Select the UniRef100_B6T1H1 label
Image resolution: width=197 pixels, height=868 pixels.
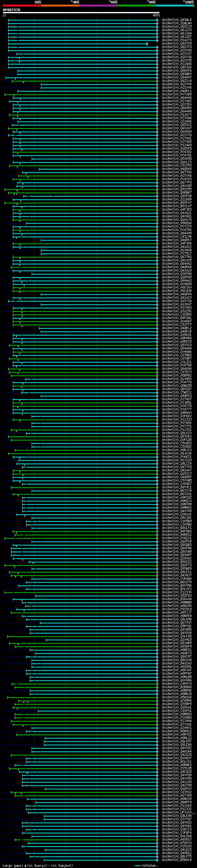(177, 494)
